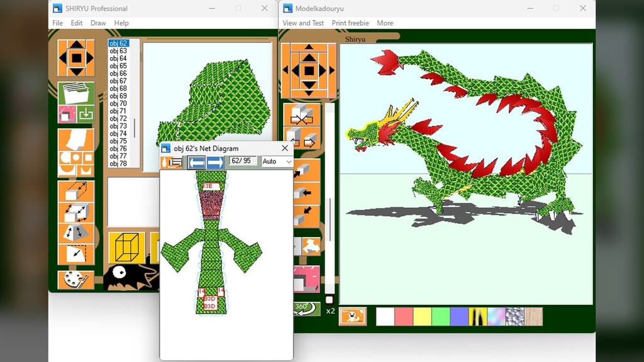Pick the green color swatch
The width and height of the screenshot is (644, 362).
click(x=441, y=317)
